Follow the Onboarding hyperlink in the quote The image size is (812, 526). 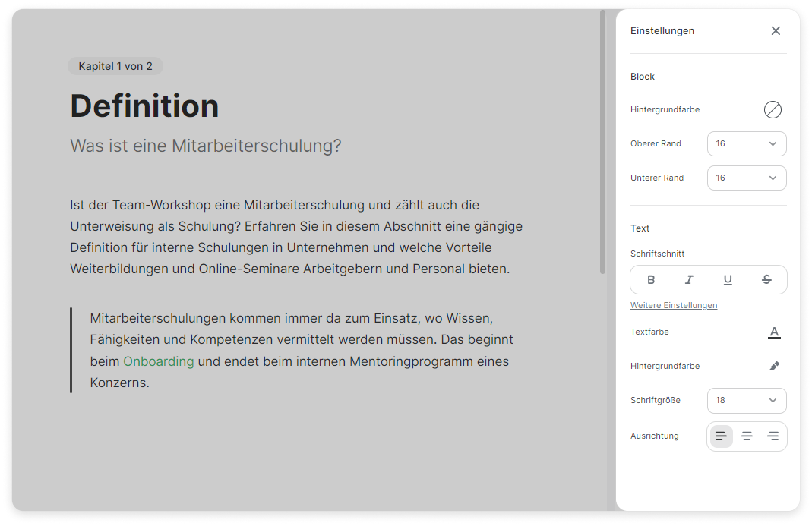point(159,361)
